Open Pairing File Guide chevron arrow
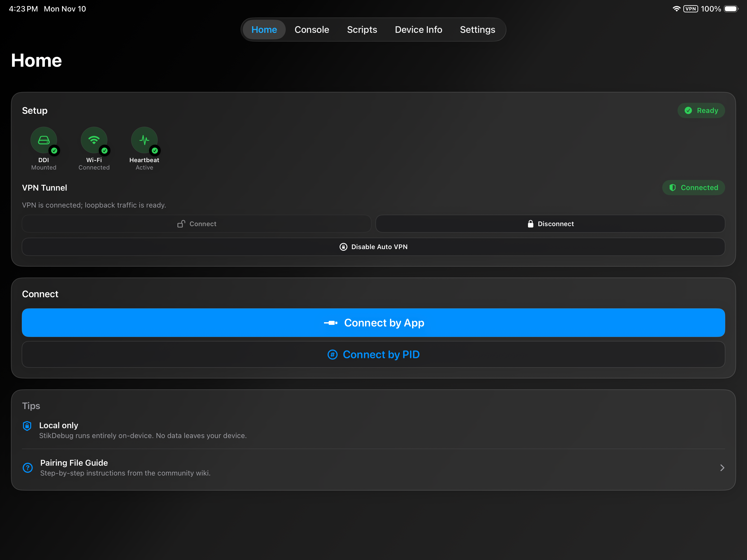 coord(722,468)
